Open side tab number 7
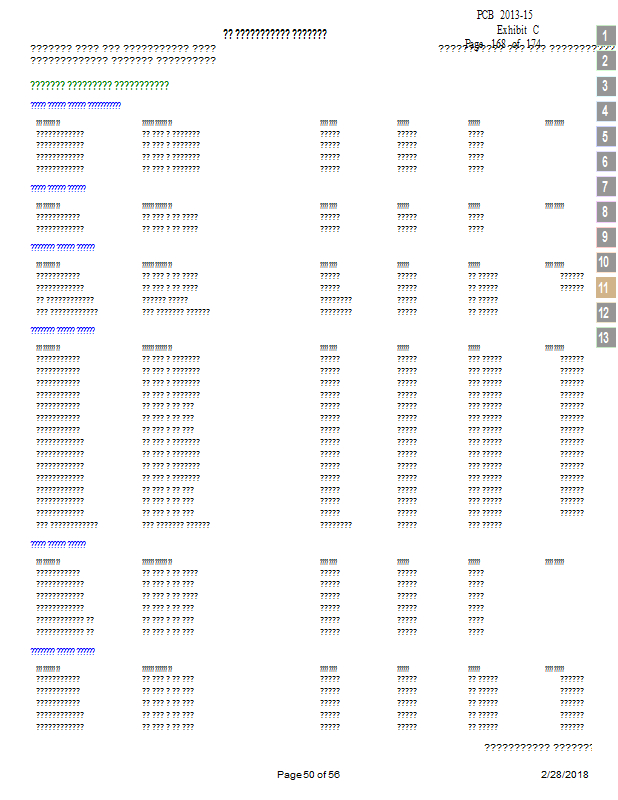The width and height of the screenshot is (618, 800). (604, 187)
